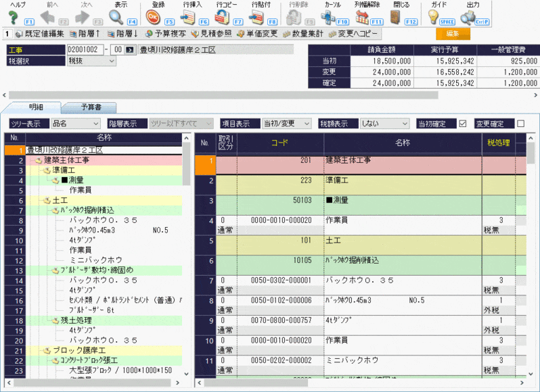Image resolution: width=540 pixels, height=392 pixels.
Task: Uncheck the 当初確定 checkbox
Action: click(463, 124)
